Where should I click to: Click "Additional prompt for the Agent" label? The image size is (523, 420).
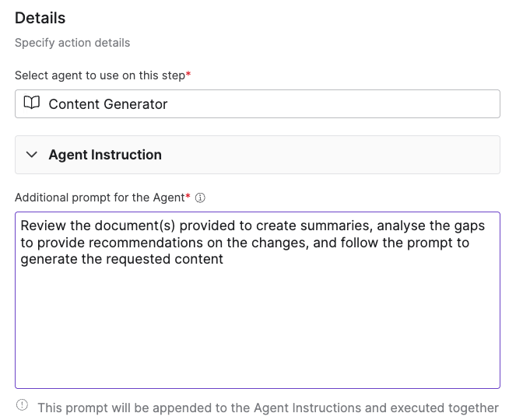[100, 198]
